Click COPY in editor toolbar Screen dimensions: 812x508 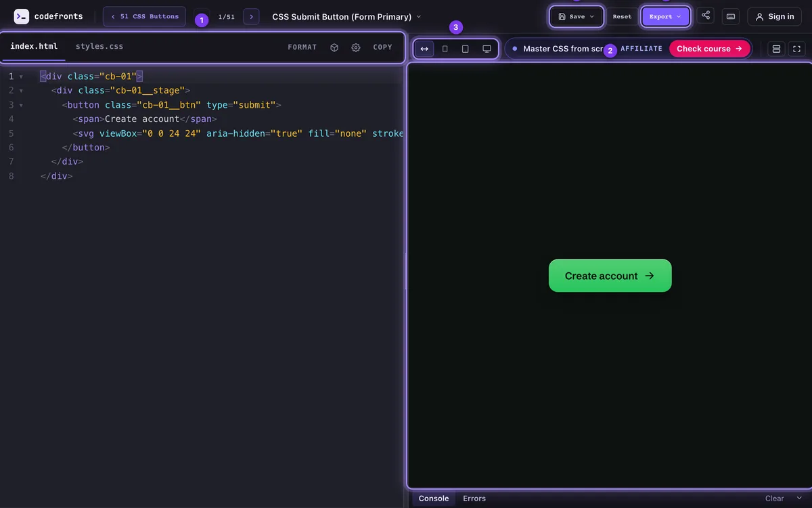tap(383, 47)
